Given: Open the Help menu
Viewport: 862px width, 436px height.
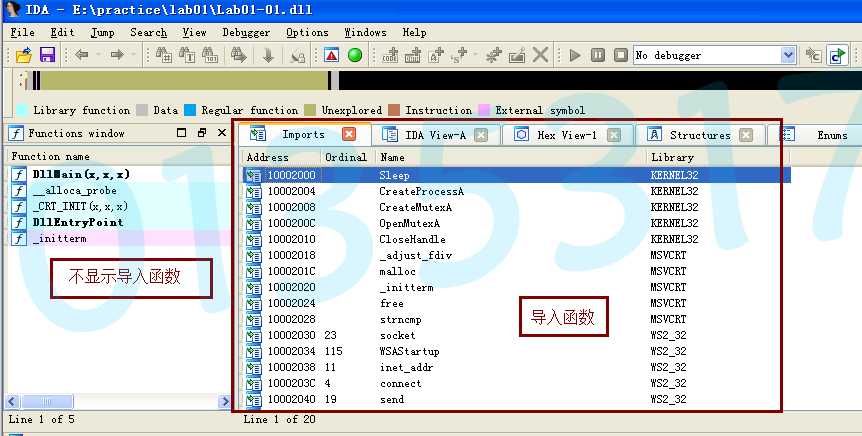Looking at the screenshot, I should tap(415, 32).
